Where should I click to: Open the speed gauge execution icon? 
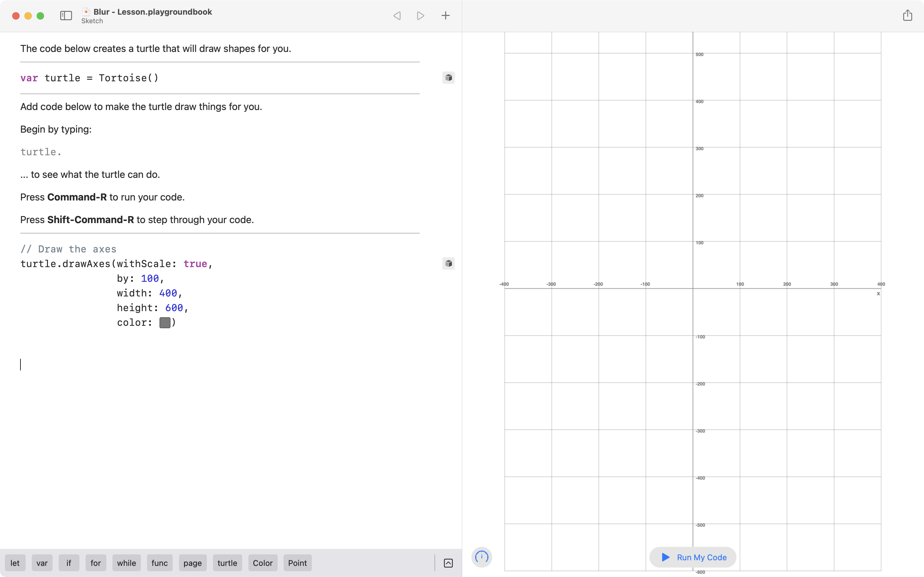click(x=482, y=557)
